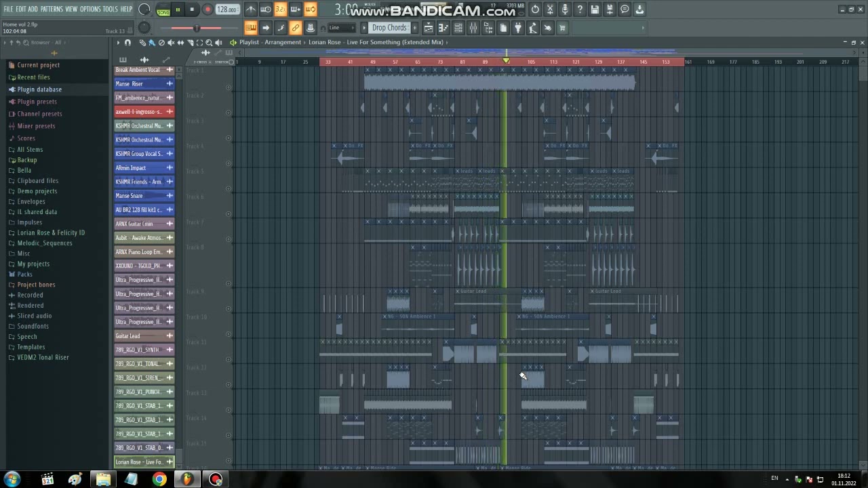Screen dimensions: 868x488
Task: Click the microphone record audio icon
Action: (565, 9)
